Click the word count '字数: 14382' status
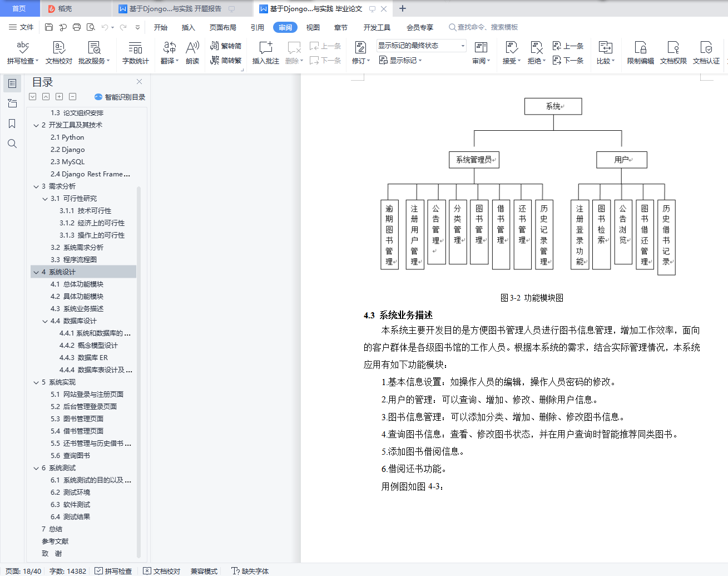Viewport: 728px width, 576px height. [68, 571]
